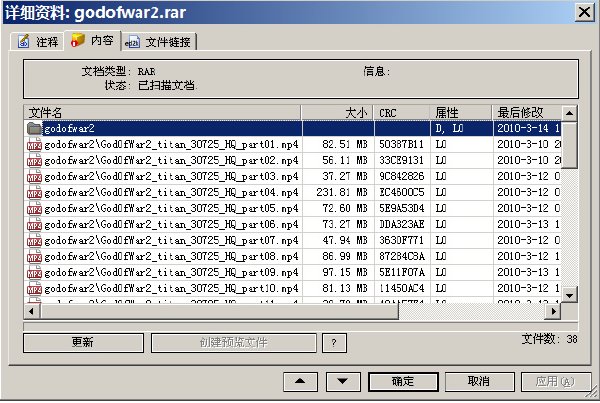600x403 pixels.
Task: Click MP4 icon of part05.mp4 row
Action: pos(34,209)
